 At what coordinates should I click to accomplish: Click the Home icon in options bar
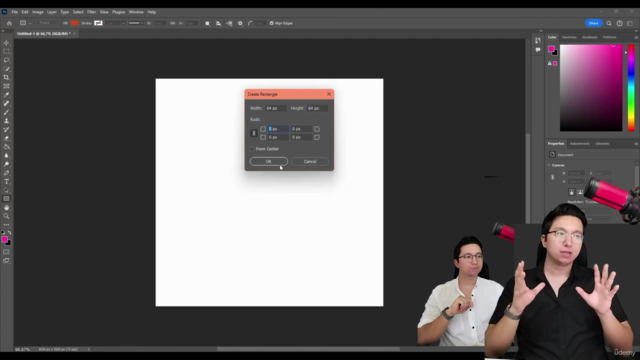point(9,23)
